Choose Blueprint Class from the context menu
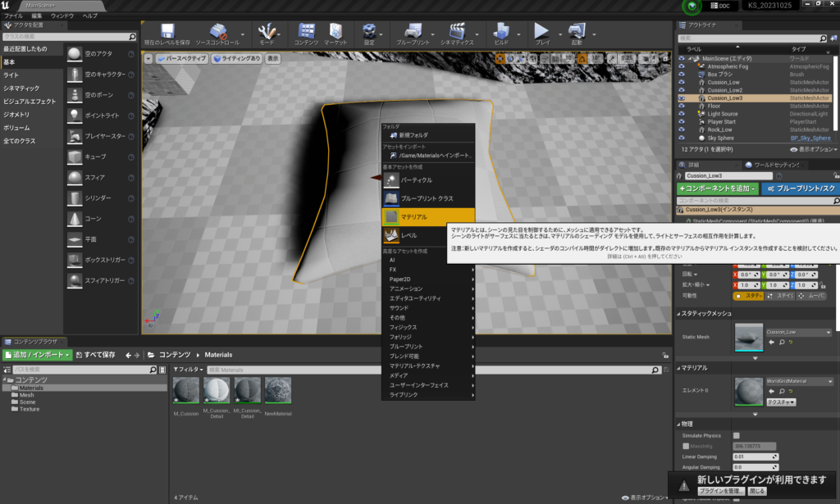Viewport: 840px width, 504px height. tap(428, 198)
